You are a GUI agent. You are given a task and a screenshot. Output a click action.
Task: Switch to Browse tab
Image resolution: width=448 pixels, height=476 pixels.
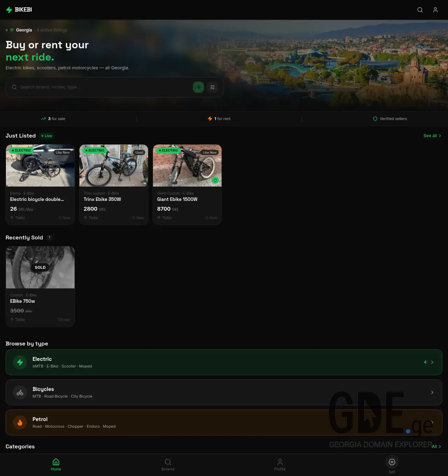(x=168, y=465)
